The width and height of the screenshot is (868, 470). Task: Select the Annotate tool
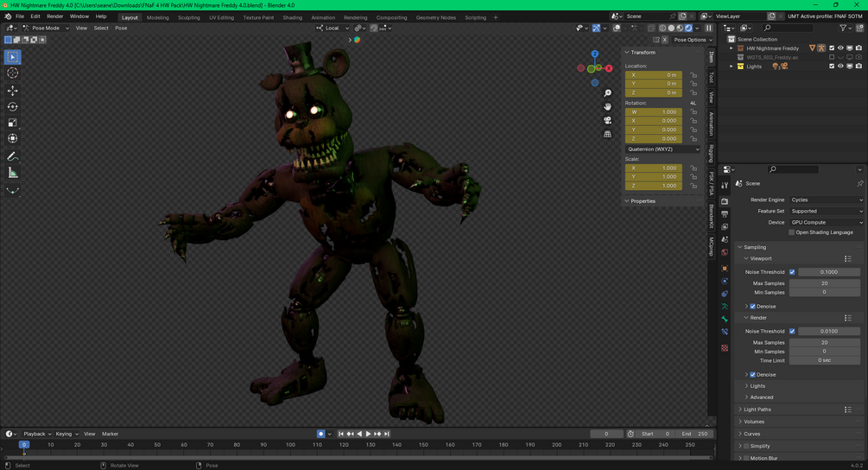(x=12, y=156)
